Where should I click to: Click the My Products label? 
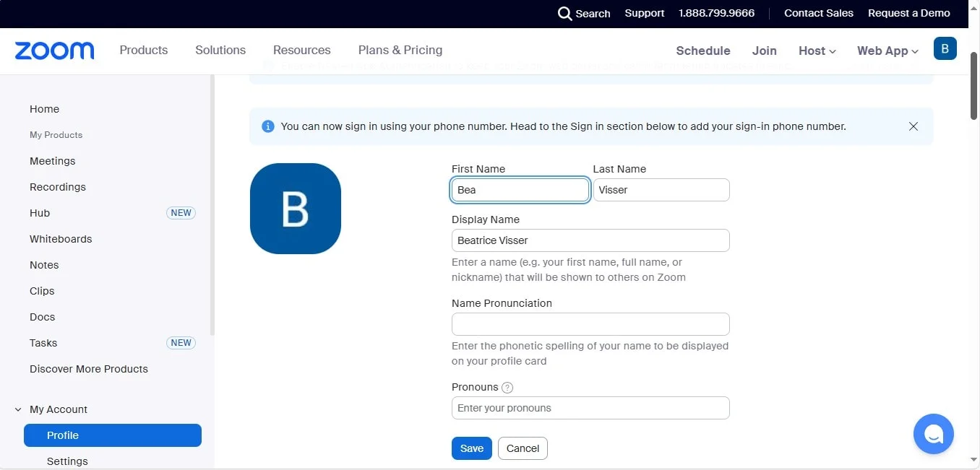tap(56, 135)
